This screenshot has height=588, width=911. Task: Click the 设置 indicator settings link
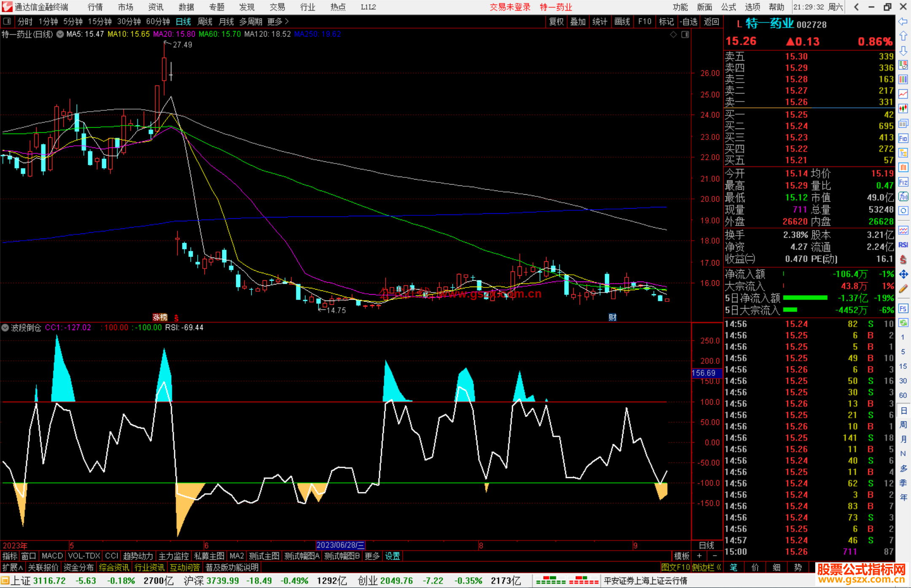pyautogui.click(x=392, y=556)
